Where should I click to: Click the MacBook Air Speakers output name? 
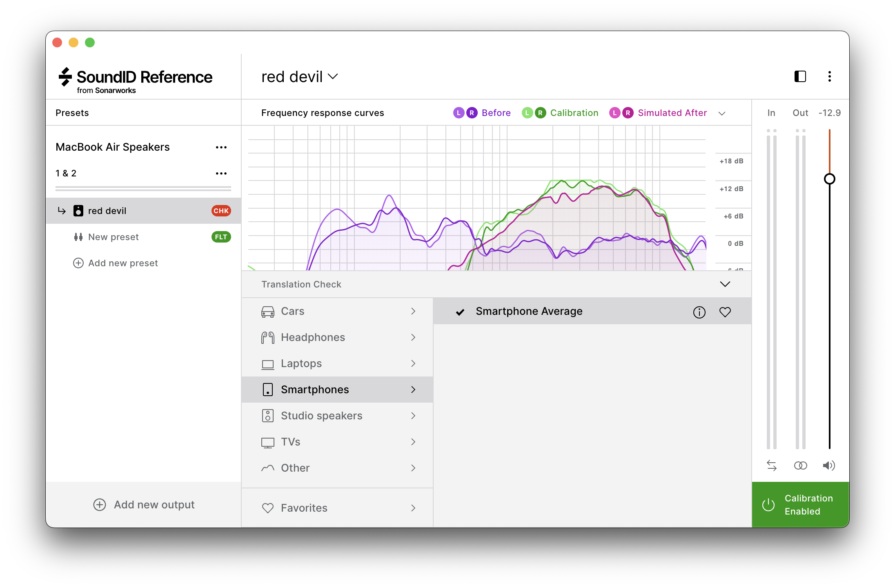(113, 147)
